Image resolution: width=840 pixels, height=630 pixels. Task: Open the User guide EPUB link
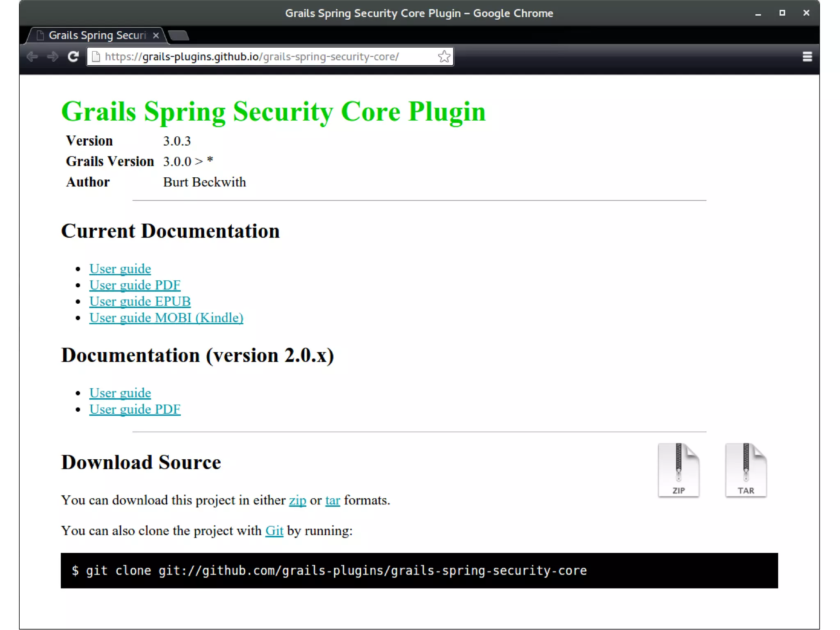pyautogui.click(x=140, y=302)
